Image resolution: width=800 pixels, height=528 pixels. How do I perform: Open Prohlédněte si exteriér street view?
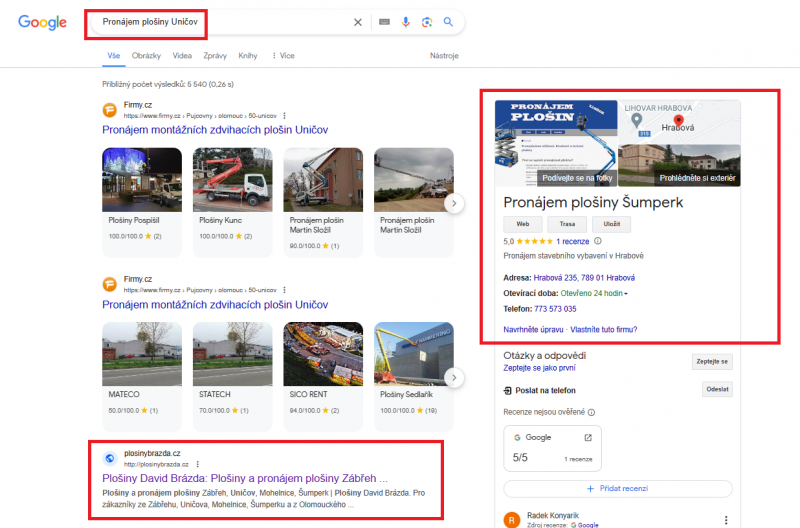tap(679, 165)
